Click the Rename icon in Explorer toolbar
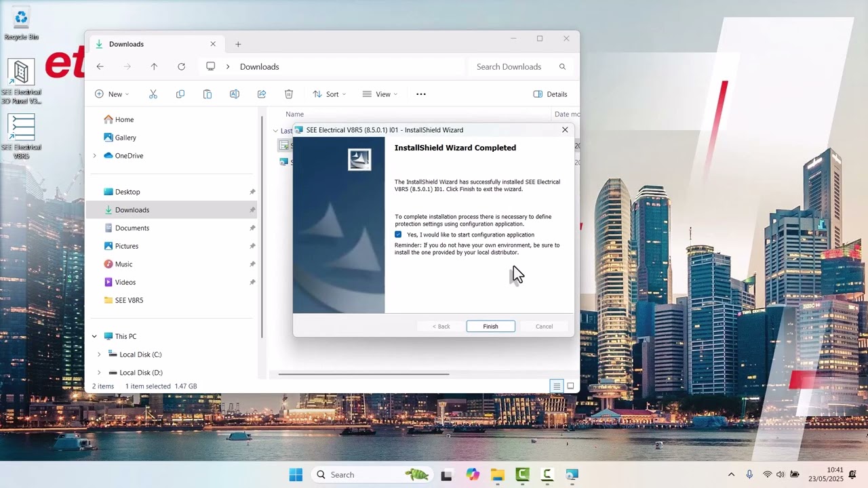The image size is (868, 488). pyautogui.click(x=235, y=94)
